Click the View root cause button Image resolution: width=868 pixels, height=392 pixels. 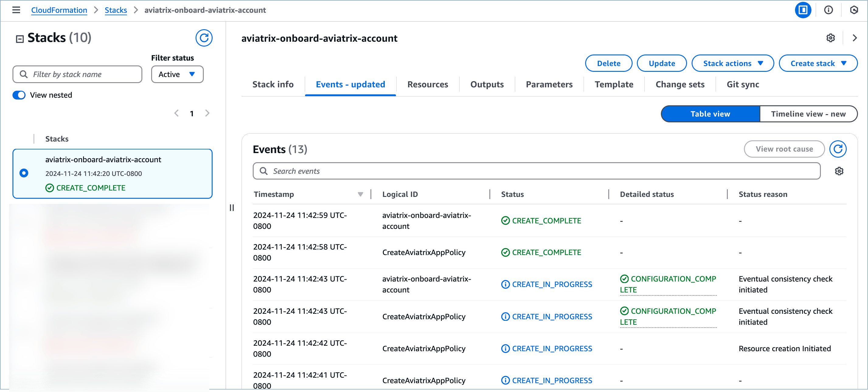784,149
